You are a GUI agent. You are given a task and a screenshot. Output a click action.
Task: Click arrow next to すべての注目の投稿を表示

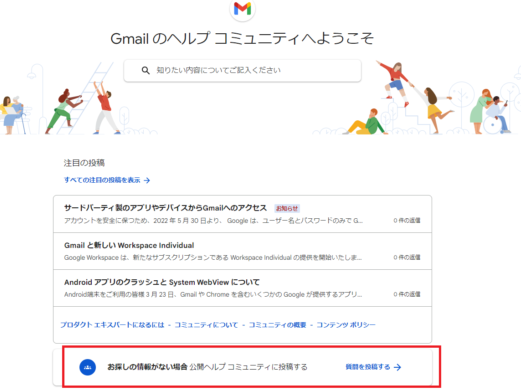coord(147,180)
